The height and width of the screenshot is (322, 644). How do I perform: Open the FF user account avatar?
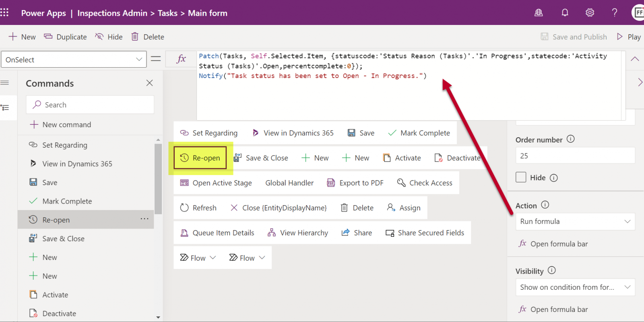pos(638,12)
